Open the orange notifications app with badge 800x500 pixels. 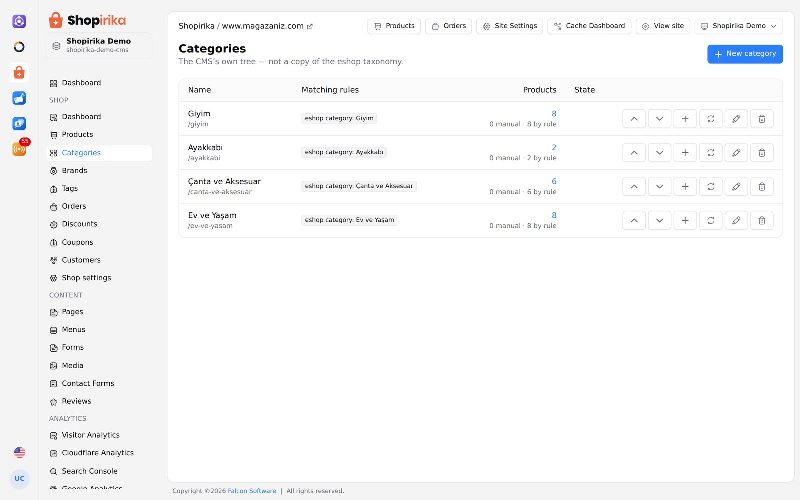point(19,148)
